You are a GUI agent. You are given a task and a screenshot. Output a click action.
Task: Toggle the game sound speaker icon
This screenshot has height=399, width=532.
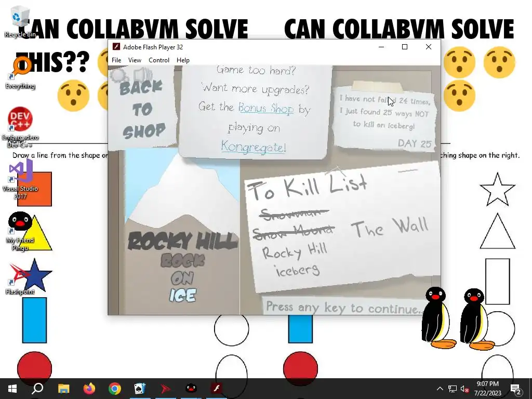[143, 74]
